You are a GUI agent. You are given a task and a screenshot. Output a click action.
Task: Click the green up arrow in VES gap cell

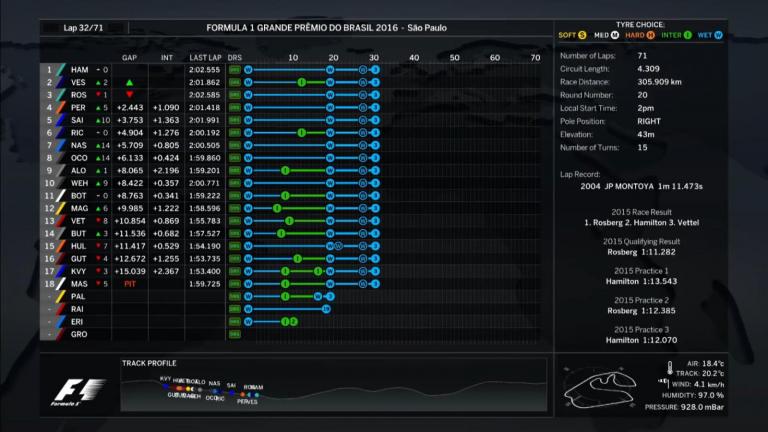[129, 82]
